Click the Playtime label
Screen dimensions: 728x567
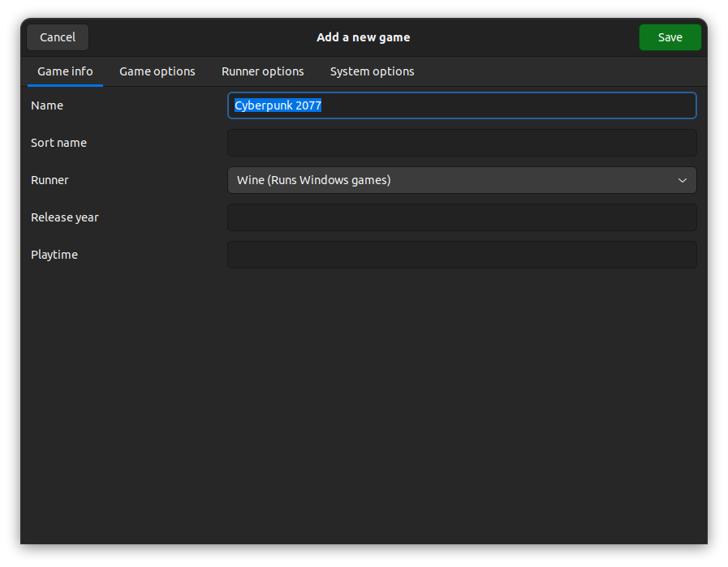(x=54, y=255)
